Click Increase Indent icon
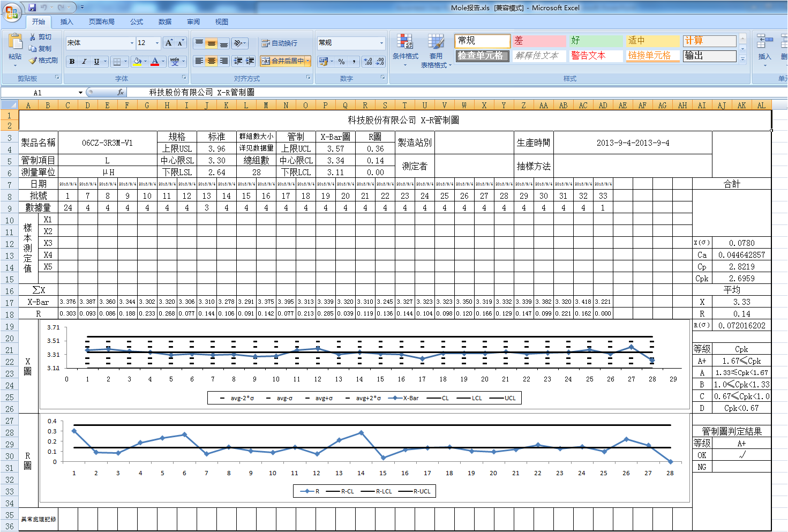This screenshot has width=788, height=532. (x=250, y=61)
